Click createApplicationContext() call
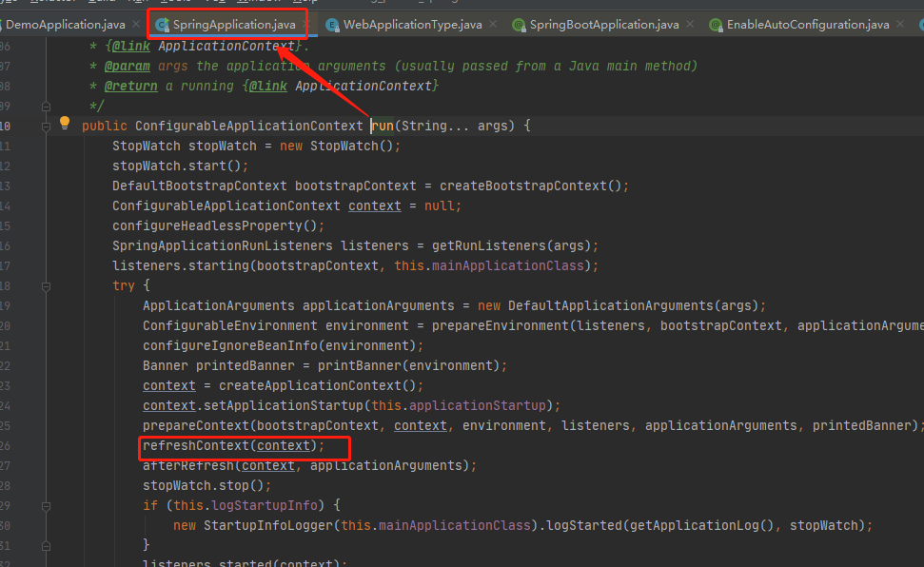The image size is (924, 567). tap(318, 386)
